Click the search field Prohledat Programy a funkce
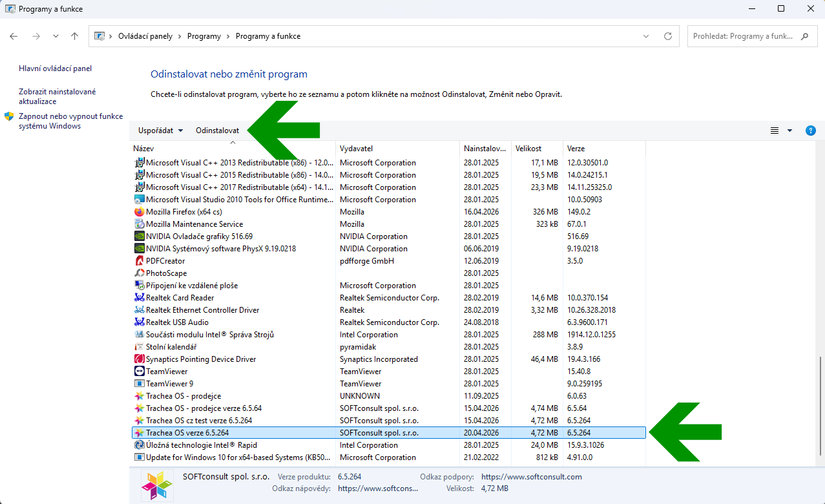Viewport: 825px width, 504px height. point(743,36)
